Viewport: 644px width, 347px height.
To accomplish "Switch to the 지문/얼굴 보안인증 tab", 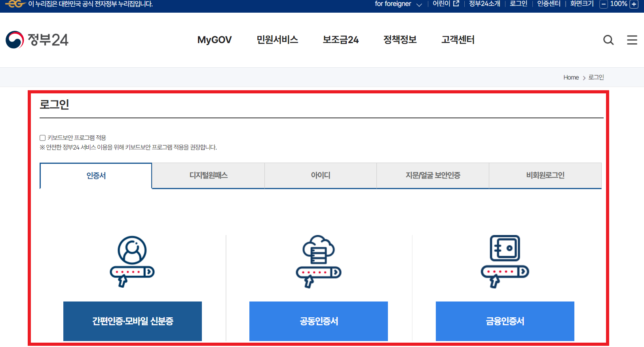I will coord(433,175).
